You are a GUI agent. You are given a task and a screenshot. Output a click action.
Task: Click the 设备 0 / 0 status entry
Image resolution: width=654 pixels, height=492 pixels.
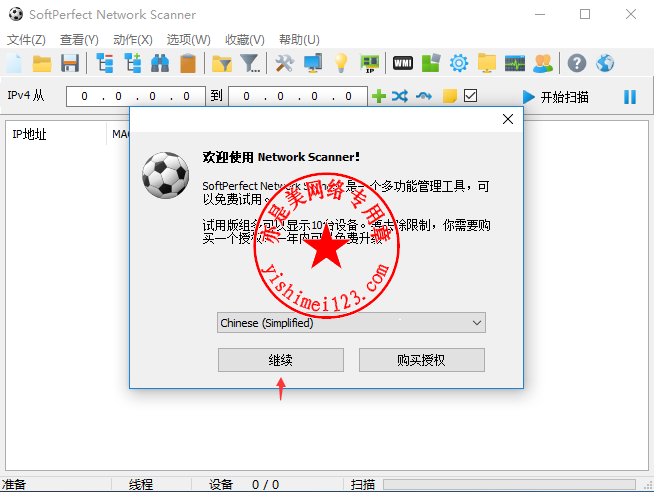click(244, 484)
